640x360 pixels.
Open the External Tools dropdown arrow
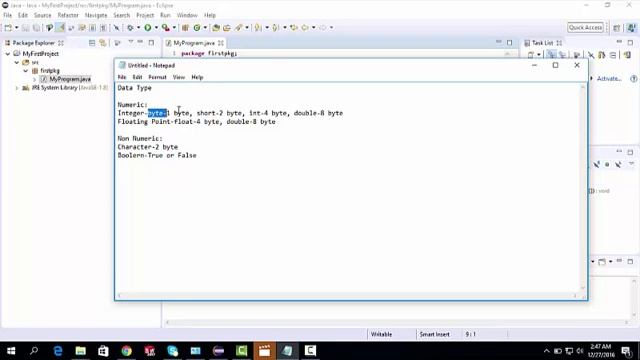[174, 28]
